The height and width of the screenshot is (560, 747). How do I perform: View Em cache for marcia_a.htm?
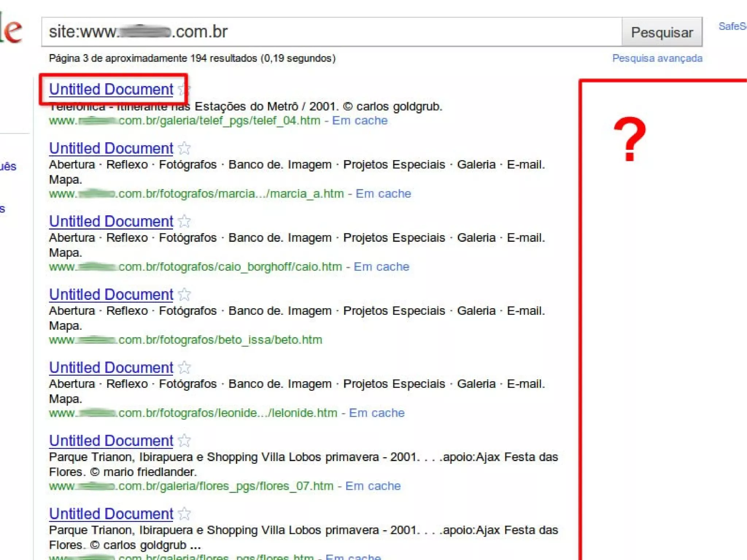383,194
